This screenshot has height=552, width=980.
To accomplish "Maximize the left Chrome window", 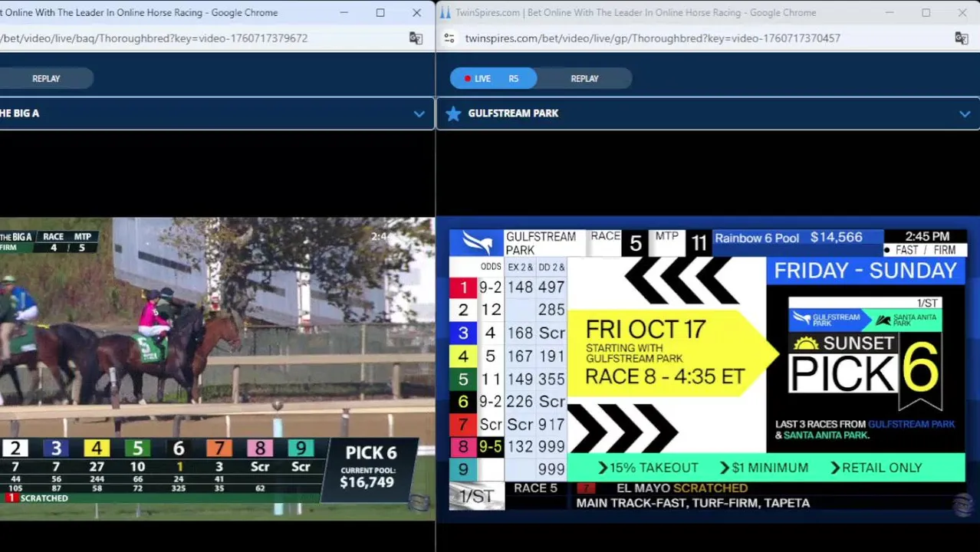I will point(380,12).
